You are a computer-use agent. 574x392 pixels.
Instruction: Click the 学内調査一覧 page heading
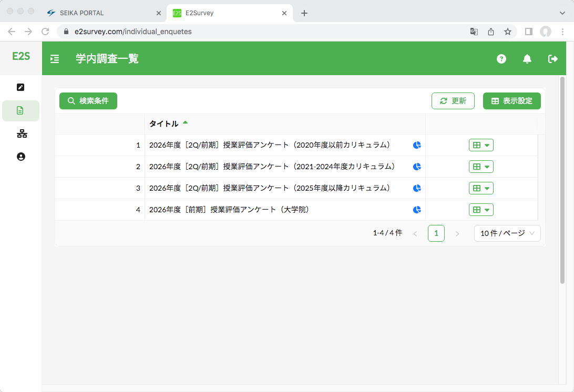coord(107,58)
